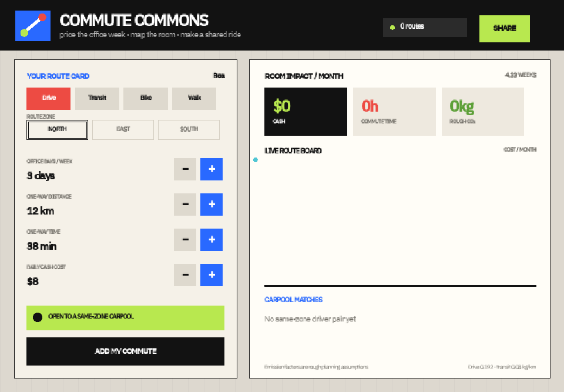The width and height of the screenshot is (564, 392).
Task: Click the 'YOUR ROUTE CARD' heading
Action: (x=58, y=76)
